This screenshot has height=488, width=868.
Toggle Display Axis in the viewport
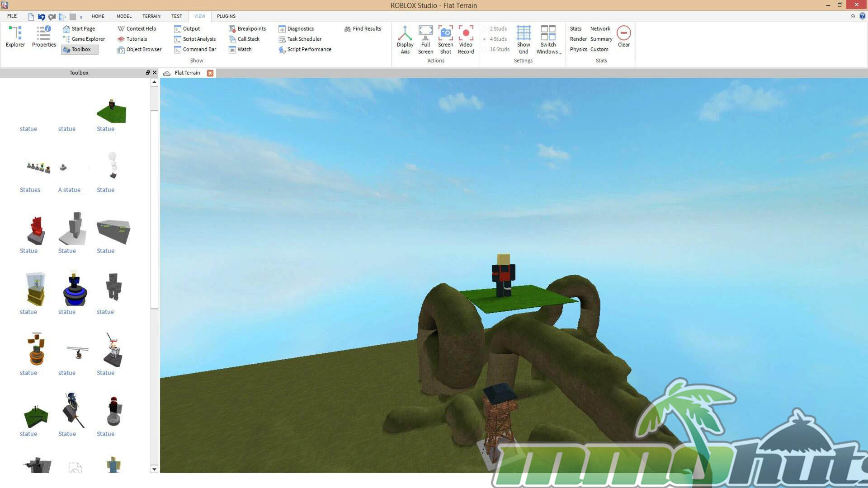click(405, 39)
